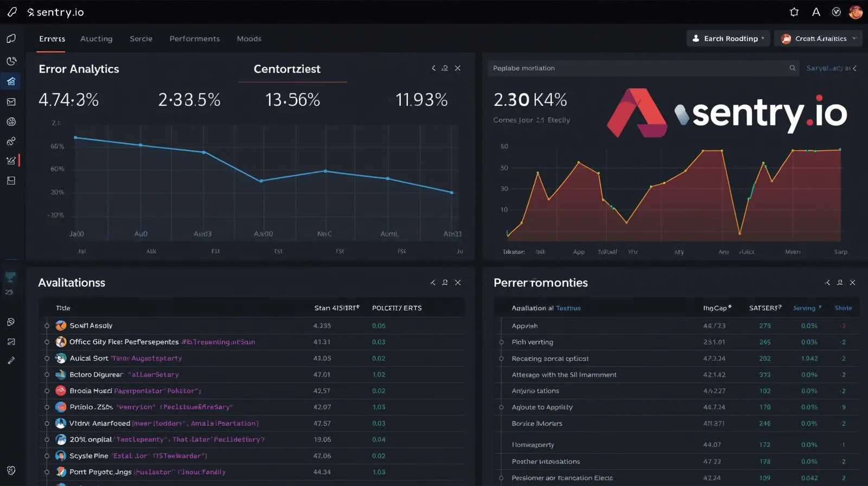Click the zoom icon in Error Analytics panel

coord(445,68)
